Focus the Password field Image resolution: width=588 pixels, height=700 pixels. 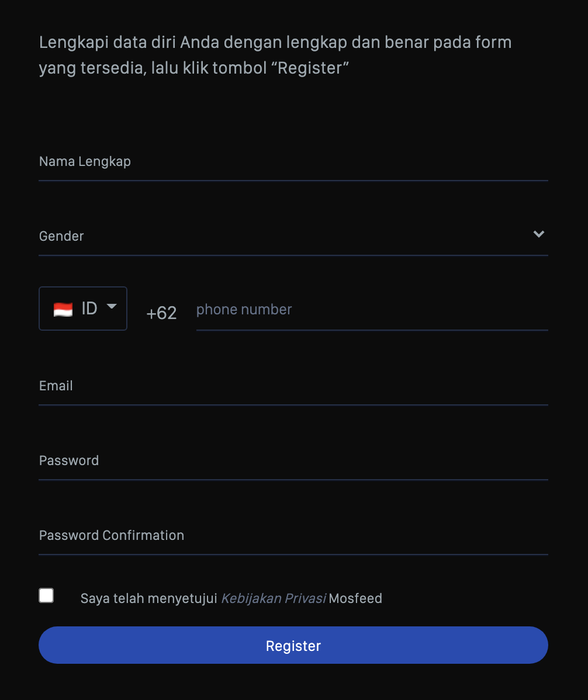coord(292,461)
